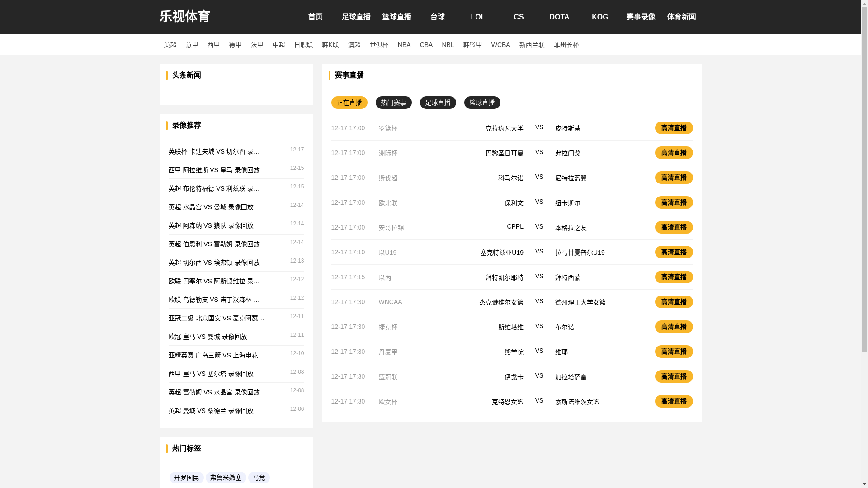868x488 pixels.
Task: Open 英超 切尔西 VS 埃弗顿 录像回放
Action: [x=214, y=263]
